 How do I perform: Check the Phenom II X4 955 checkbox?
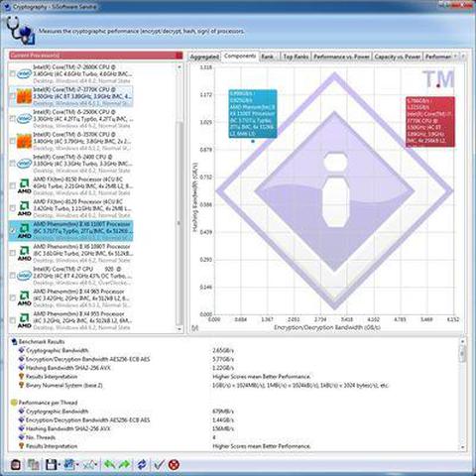(x=13, y=320)
